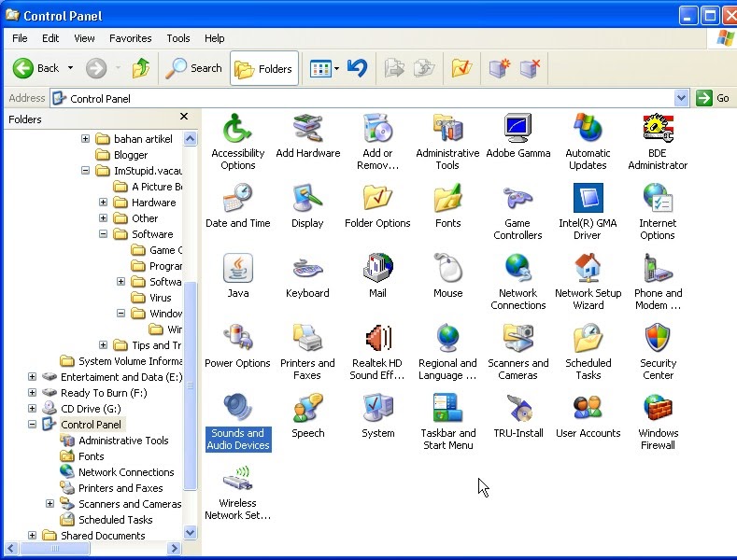This screenshot has width=737, height=560.
Task: Open the Tools menu
Action: pyautogui.click(x=178, y=38)
